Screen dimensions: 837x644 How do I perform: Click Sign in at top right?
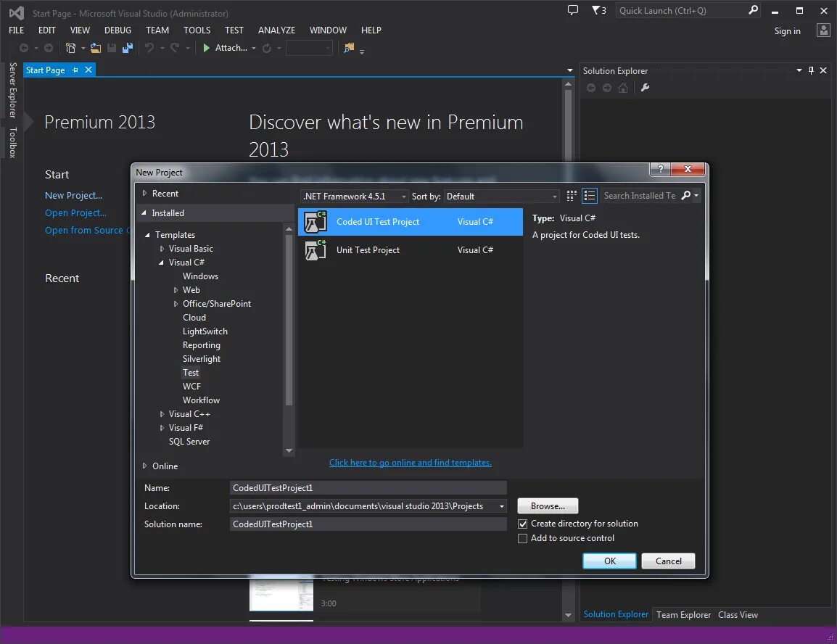click(x=788, y=31)
